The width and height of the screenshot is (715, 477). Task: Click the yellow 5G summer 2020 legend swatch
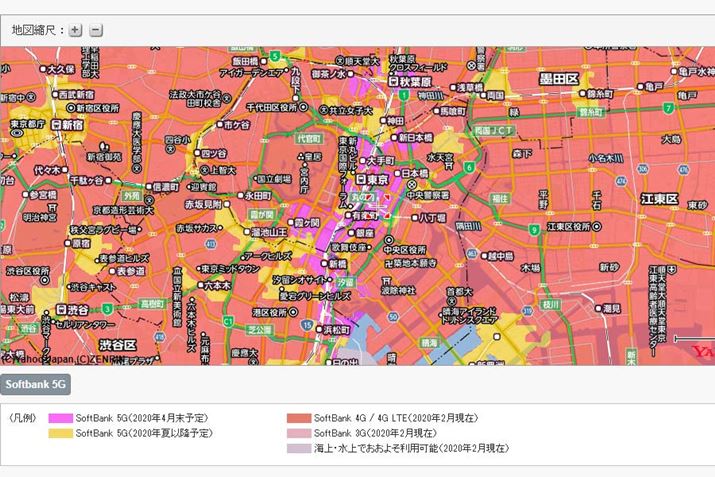[x=61, y=433]
